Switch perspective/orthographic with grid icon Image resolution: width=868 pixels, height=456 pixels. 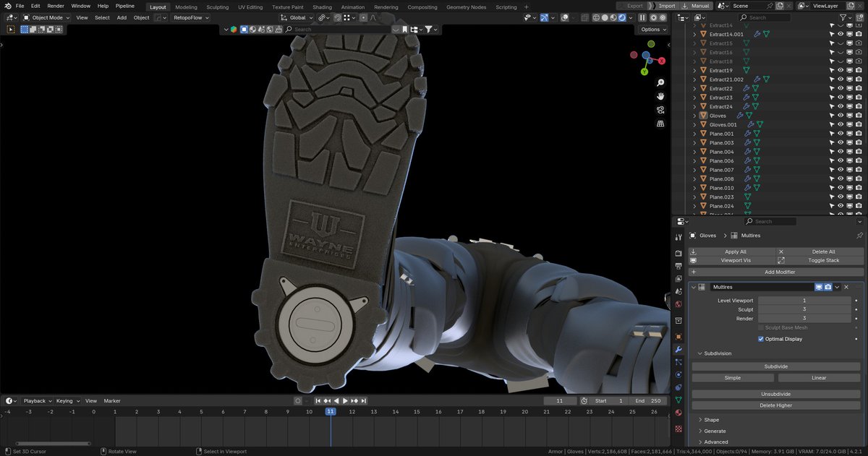(660, 124)
